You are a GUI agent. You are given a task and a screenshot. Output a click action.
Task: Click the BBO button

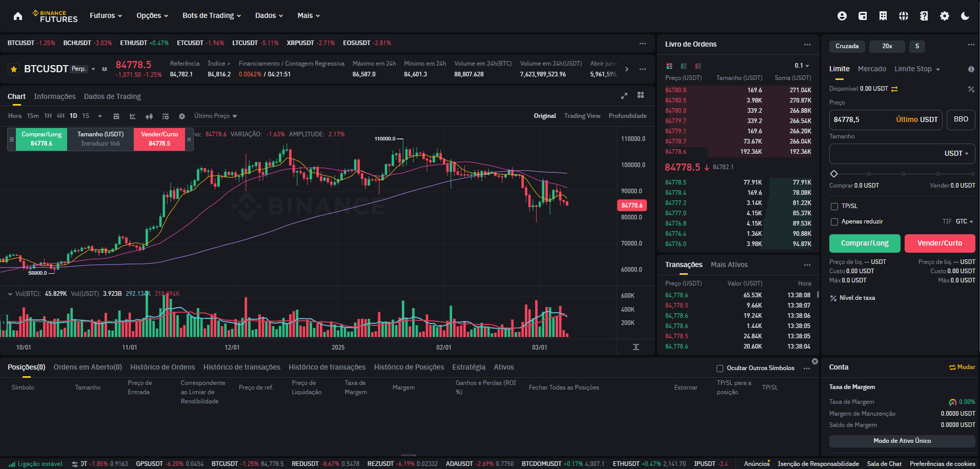click(x=961, y=119)
